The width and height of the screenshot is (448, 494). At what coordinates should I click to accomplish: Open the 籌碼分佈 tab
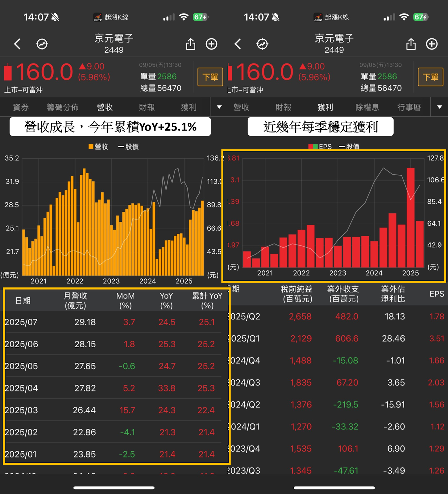[x=63, y=107]
